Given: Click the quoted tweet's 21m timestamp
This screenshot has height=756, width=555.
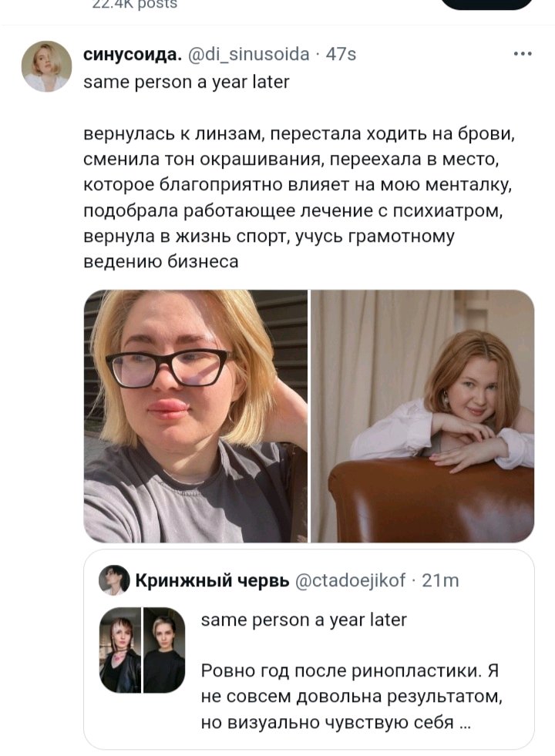Looking at the screenshot, I should tap(440, 580).
